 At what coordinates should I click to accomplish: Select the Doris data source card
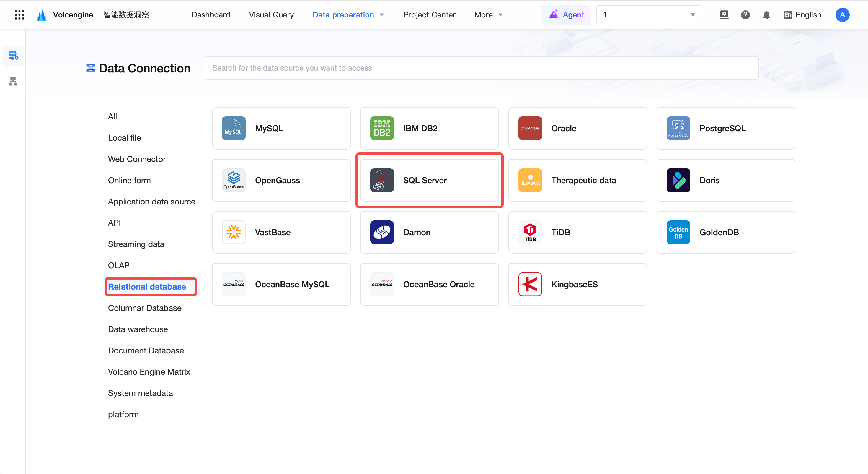[x=726, y=180]
